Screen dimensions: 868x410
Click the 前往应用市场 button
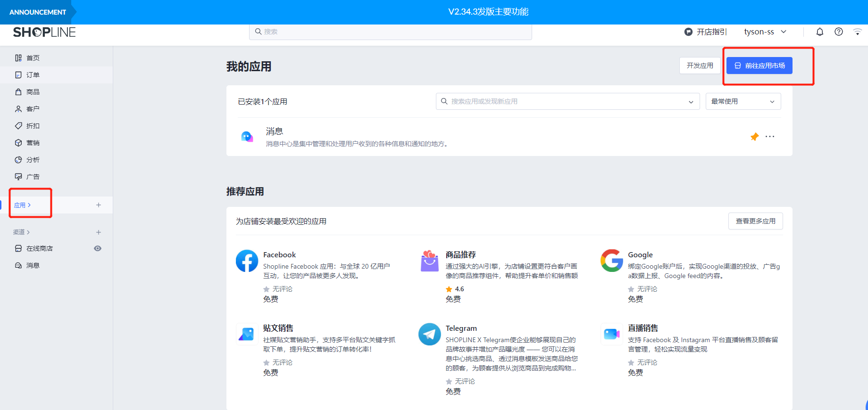tap(759, 66)
